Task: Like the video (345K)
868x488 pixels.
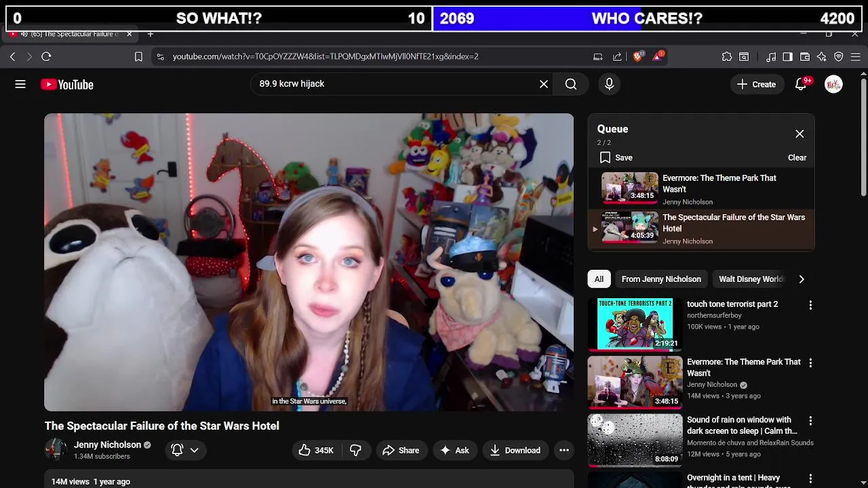Action: (316, 451)
